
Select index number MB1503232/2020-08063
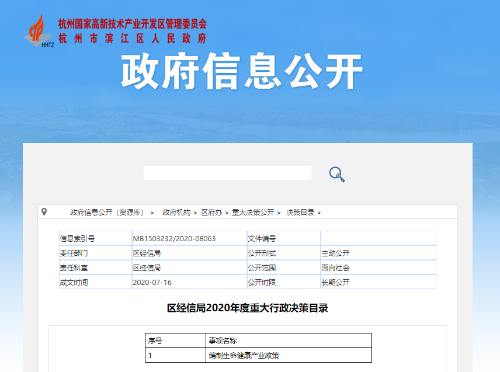174,239
